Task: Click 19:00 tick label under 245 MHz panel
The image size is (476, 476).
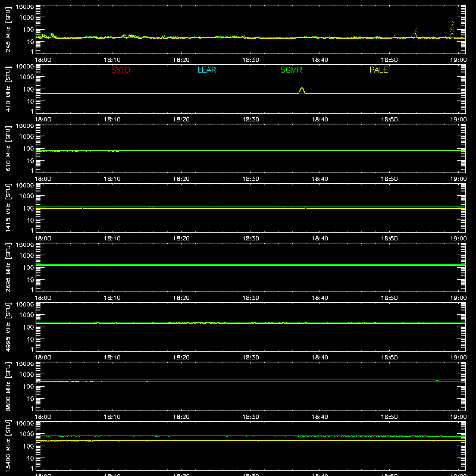Action: pos(458,60)
